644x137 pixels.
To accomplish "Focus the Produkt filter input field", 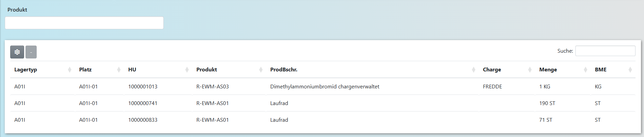I will click(x=84, y=23).
